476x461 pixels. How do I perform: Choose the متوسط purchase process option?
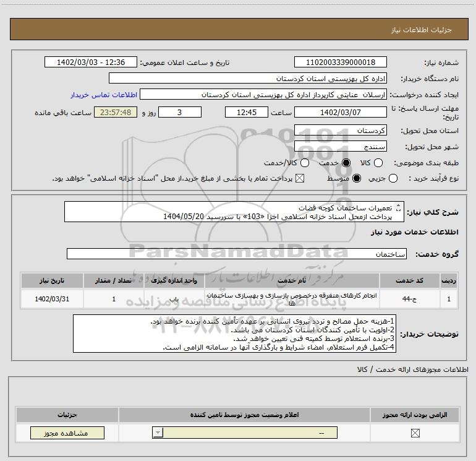pos(357,178)
